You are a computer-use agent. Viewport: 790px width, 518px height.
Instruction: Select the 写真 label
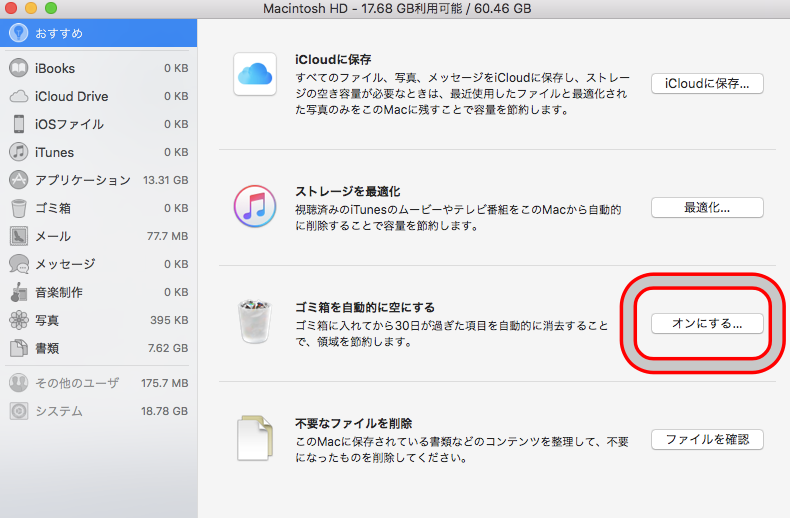tap(47, 320)
